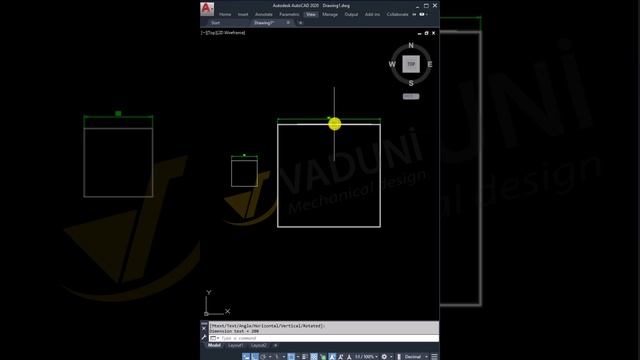Switch to the Annotate ribbon tab
Viewport: 640px width, 360px height.
point(264,14)
